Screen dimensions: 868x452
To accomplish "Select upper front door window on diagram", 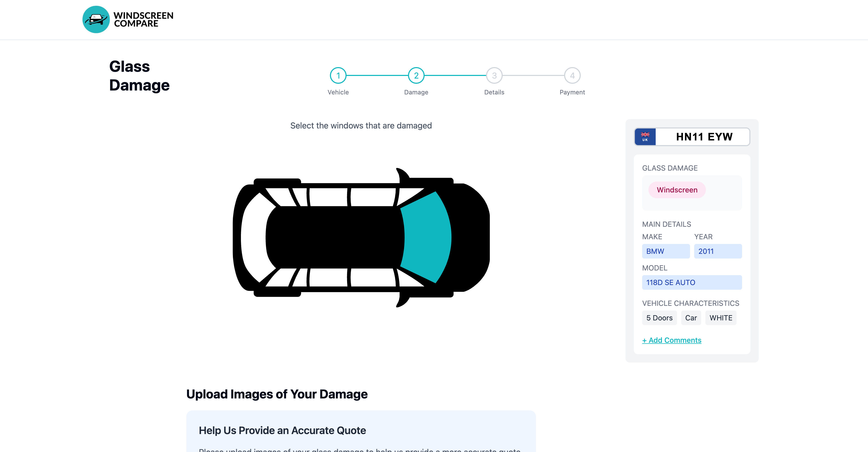I will 373,197.
